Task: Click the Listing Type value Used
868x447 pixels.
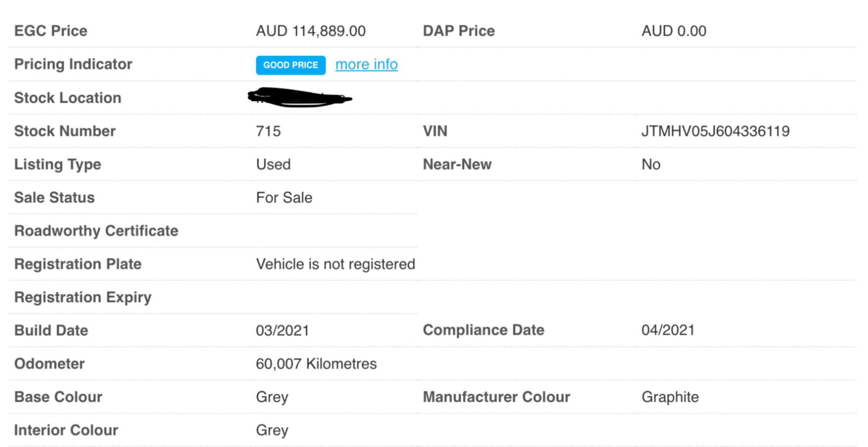Action: [x=273, y=164]
